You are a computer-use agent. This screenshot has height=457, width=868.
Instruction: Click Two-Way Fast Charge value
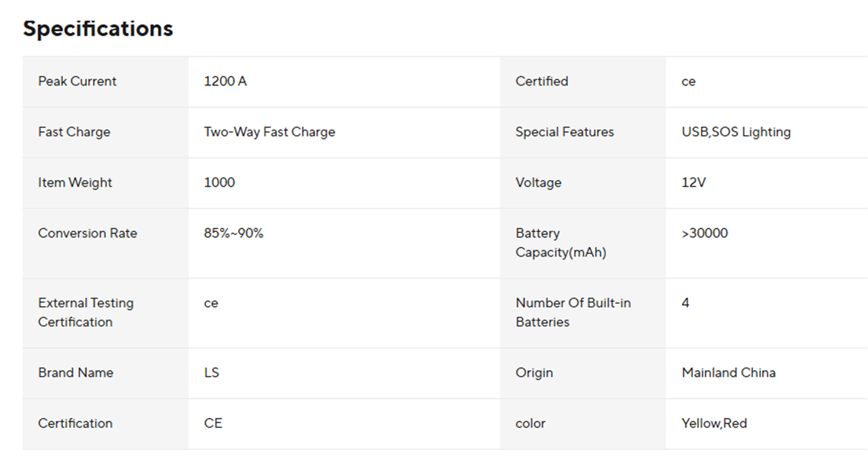coord(269,132)
